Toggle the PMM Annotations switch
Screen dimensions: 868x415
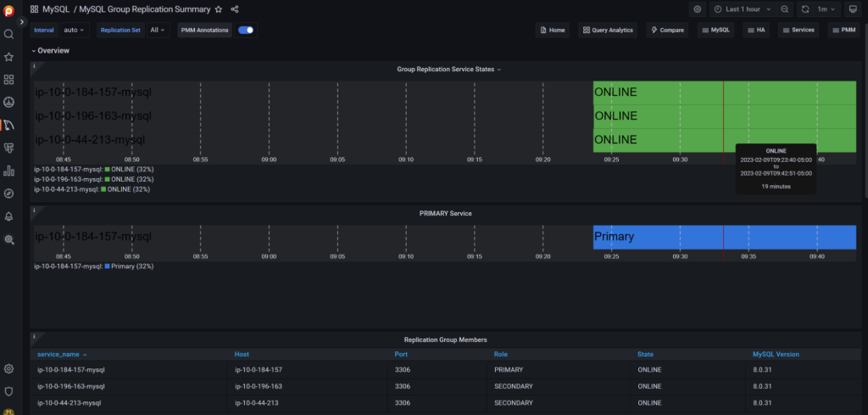pos(246,30)
